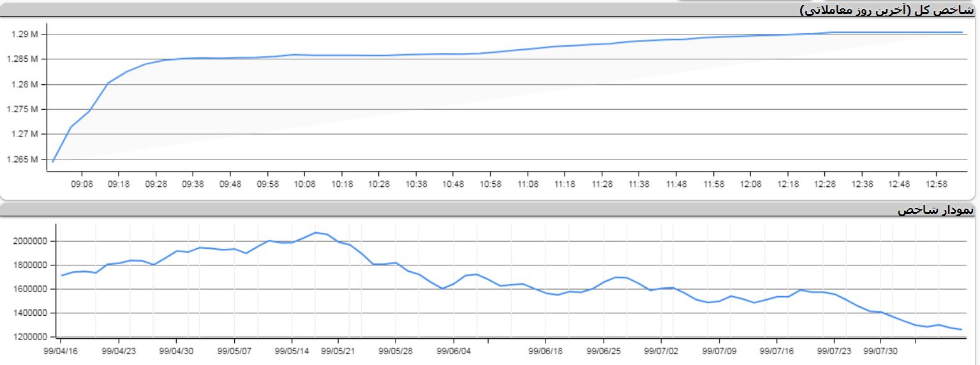Click the 11:08 time axis tick
The height and width of the screenshot is (365, 980).
pyautogui.click(x=528, y=184)
